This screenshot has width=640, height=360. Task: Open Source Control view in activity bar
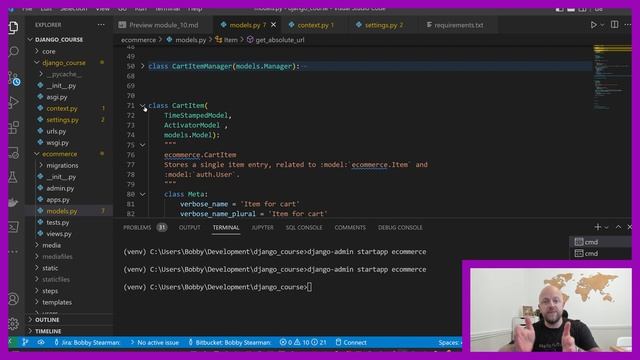pyautogui.click(x=14, y=78)
